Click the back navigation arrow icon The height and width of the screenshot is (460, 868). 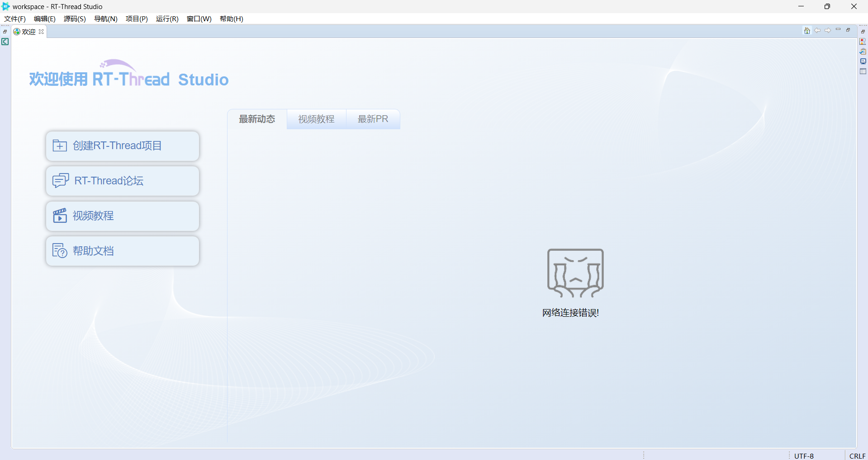(x=817, y=31)
